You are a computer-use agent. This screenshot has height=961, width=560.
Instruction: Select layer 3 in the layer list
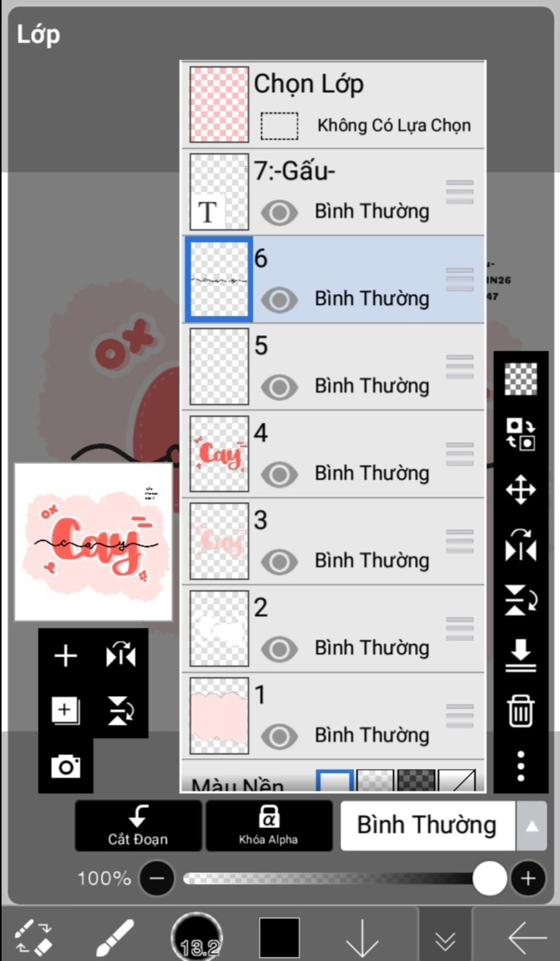pos(333,541)
